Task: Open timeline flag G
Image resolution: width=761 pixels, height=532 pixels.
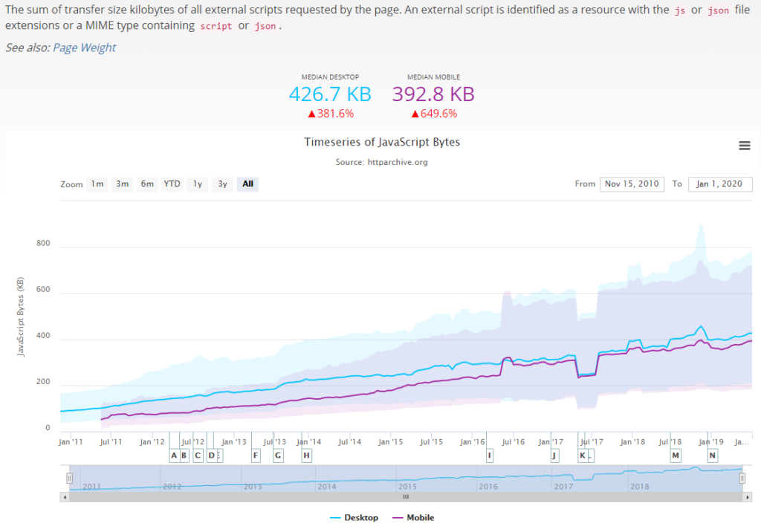Action: (278, 455)
